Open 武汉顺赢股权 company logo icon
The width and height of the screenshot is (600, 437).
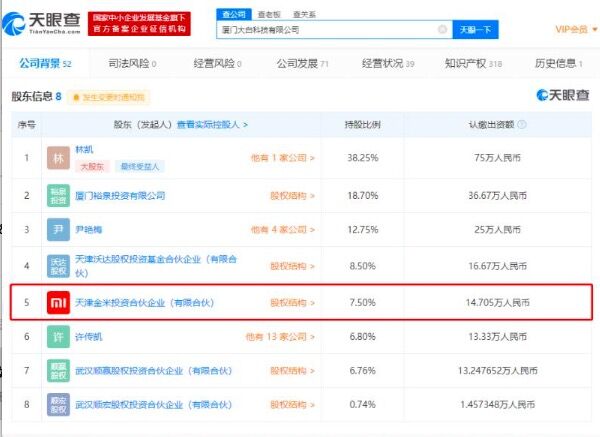click(x=58, y=370)
